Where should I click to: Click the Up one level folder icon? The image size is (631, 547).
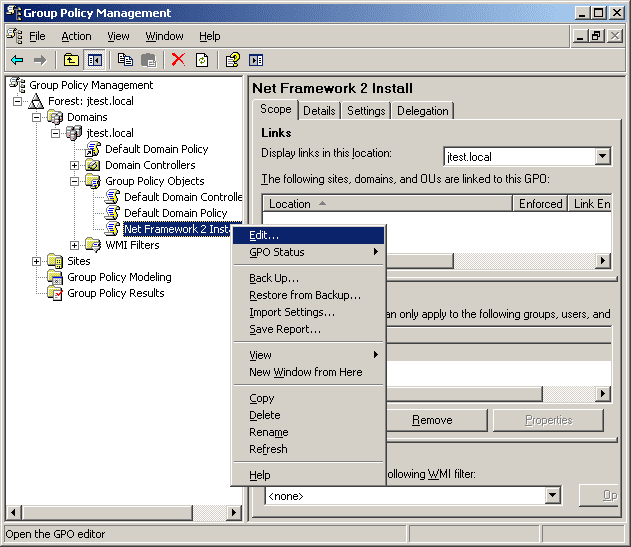71,60
